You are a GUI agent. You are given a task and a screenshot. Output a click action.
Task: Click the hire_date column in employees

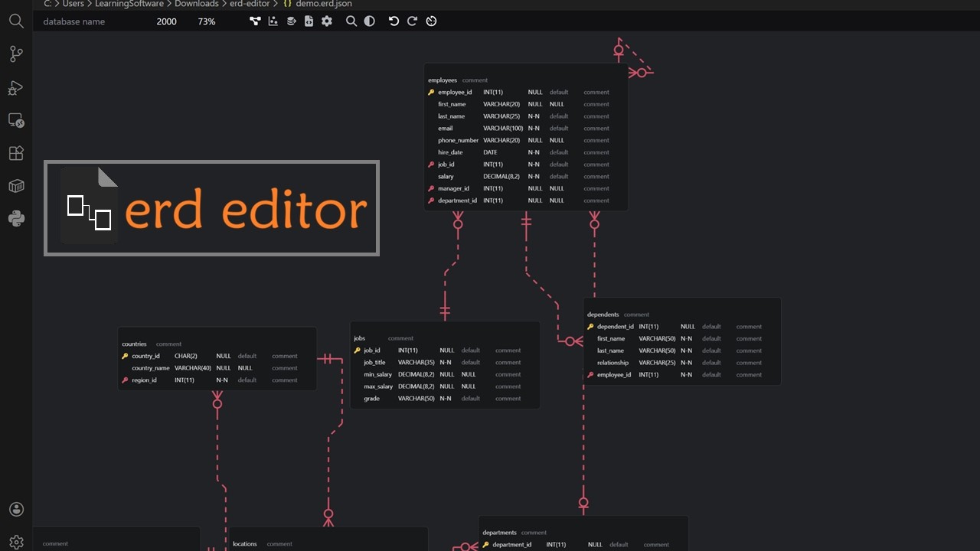[x=450, y=152]
